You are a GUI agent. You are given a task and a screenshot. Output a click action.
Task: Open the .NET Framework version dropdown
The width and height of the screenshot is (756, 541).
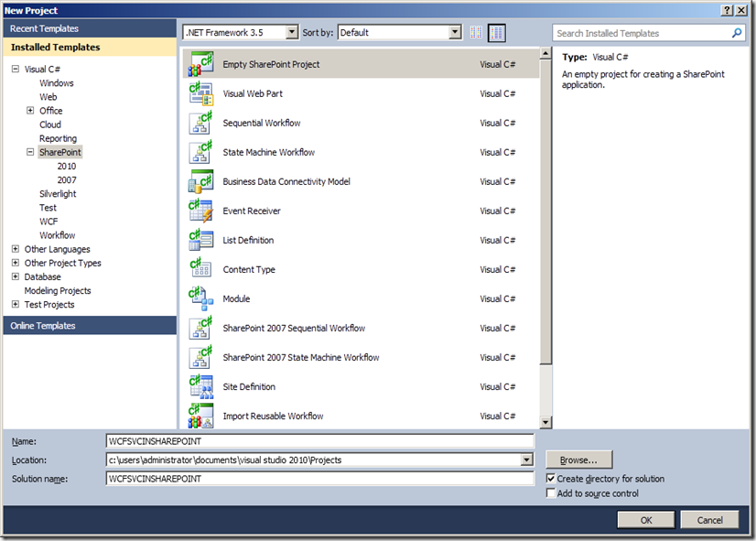[292, 32]
